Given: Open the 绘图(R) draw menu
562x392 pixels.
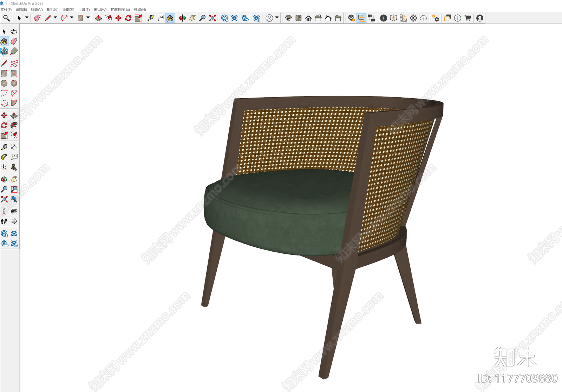Looking at the screenshot, I should point(68,9).
